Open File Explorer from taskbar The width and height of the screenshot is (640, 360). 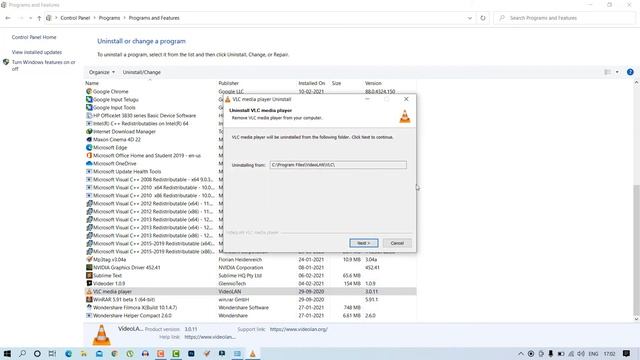tap(84, 353)
